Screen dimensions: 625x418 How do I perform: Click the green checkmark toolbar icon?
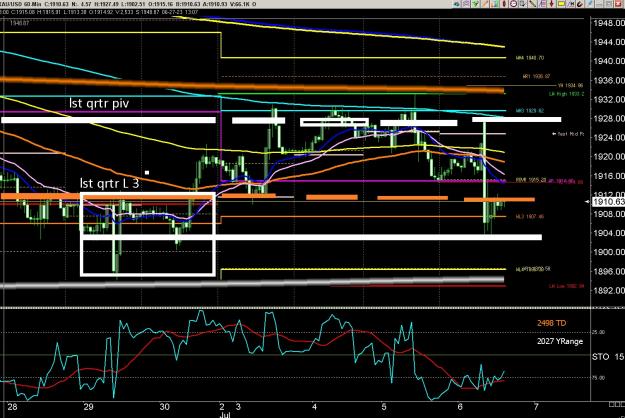click(475, 4)
